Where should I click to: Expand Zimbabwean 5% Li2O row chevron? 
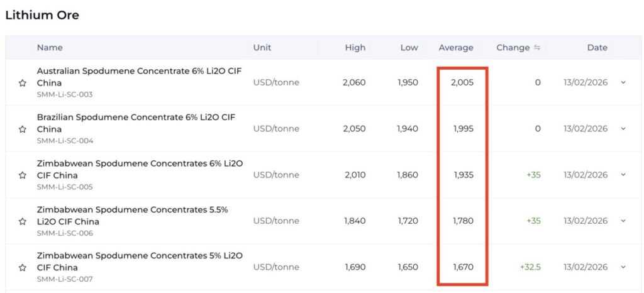click(x=623, y=267)
